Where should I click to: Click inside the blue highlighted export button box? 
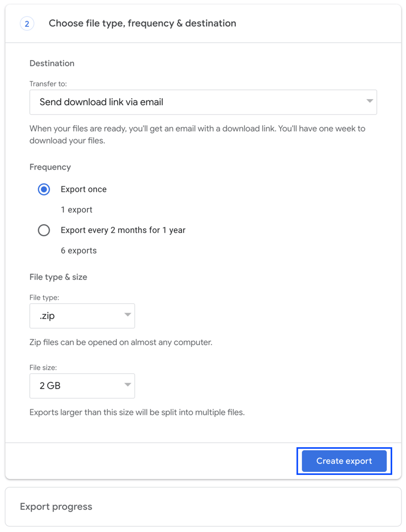click(343, 461)
